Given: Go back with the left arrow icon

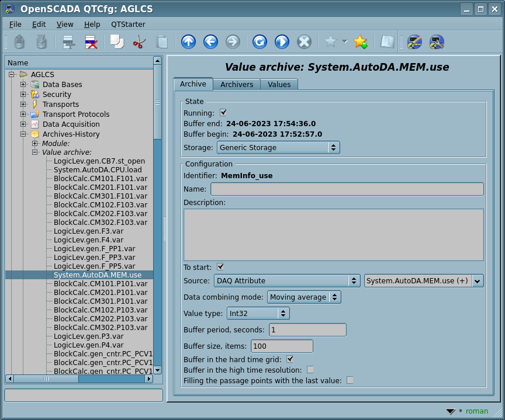Looking at the screenshot, I should (x=210, y=42).
